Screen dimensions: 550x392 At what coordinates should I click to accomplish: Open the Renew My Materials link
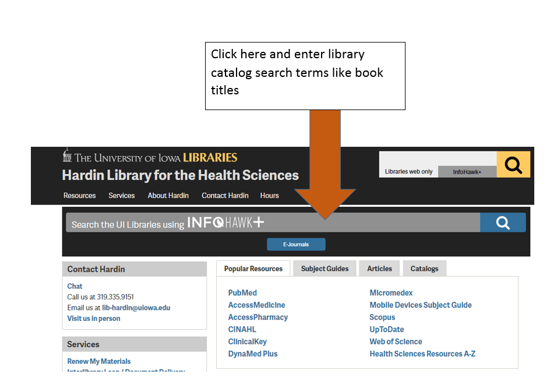click(99, 362)
